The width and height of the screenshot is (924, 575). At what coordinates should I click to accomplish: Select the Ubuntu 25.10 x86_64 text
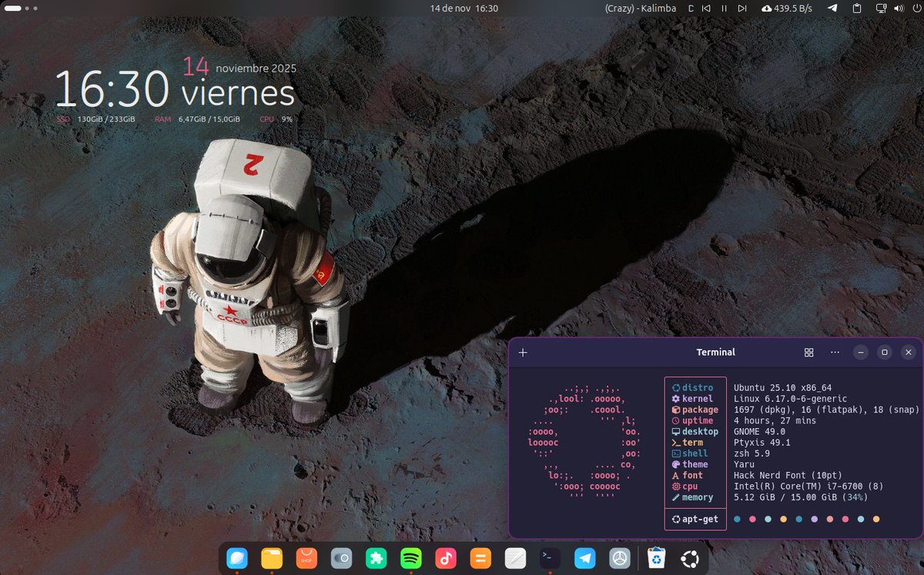(783, 388)
